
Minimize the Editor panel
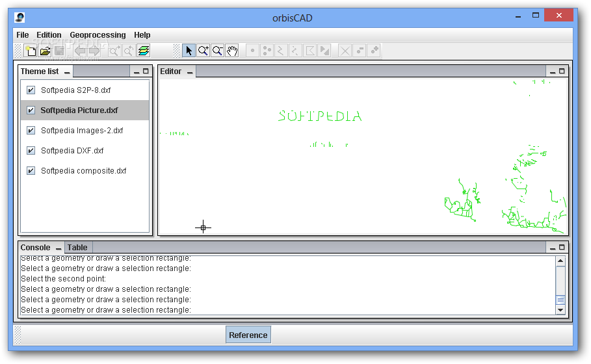(x=553, y=71)
